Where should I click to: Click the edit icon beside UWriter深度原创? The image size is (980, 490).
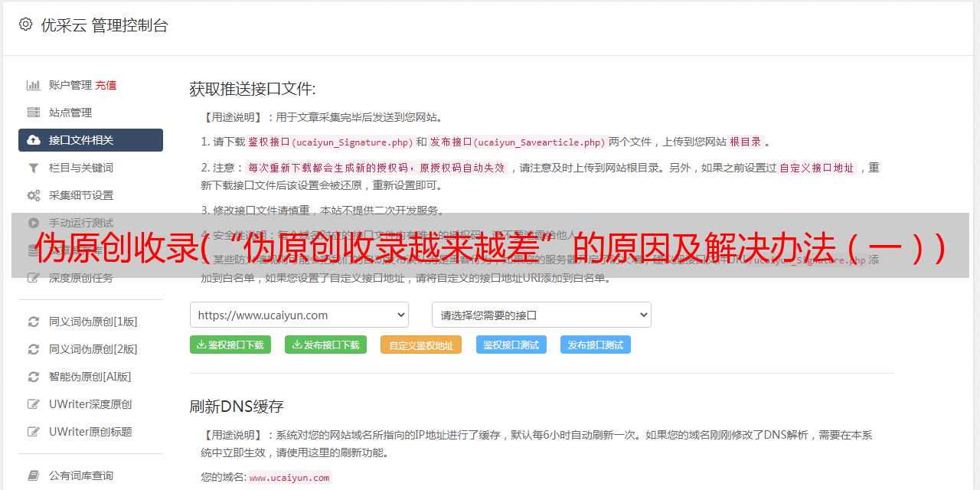(34, 404)
